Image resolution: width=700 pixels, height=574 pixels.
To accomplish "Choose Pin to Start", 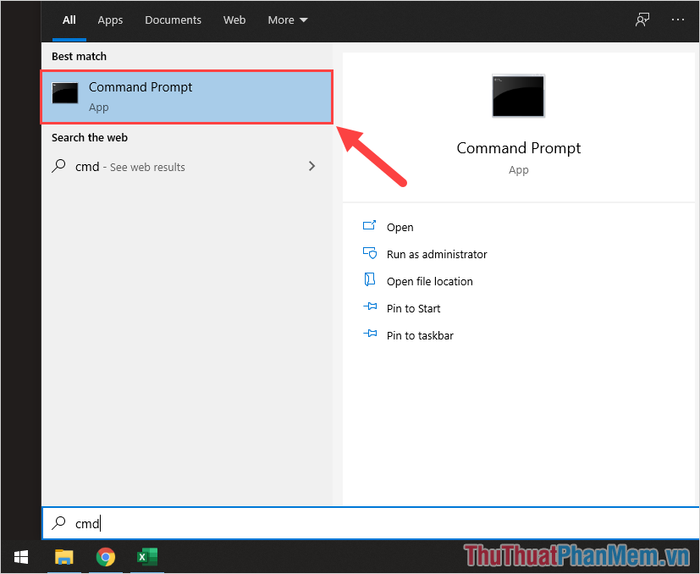I will point(413,308).
